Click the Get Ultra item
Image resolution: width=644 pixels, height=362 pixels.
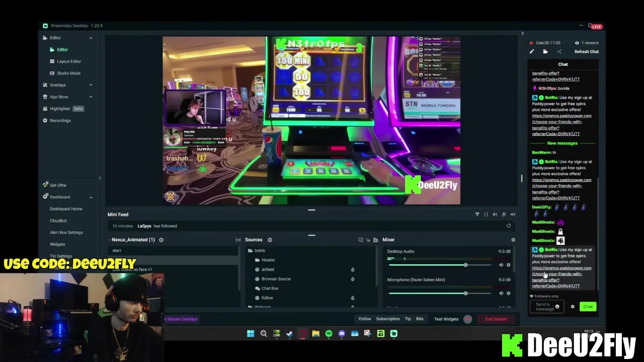click(x=58, y=185)
